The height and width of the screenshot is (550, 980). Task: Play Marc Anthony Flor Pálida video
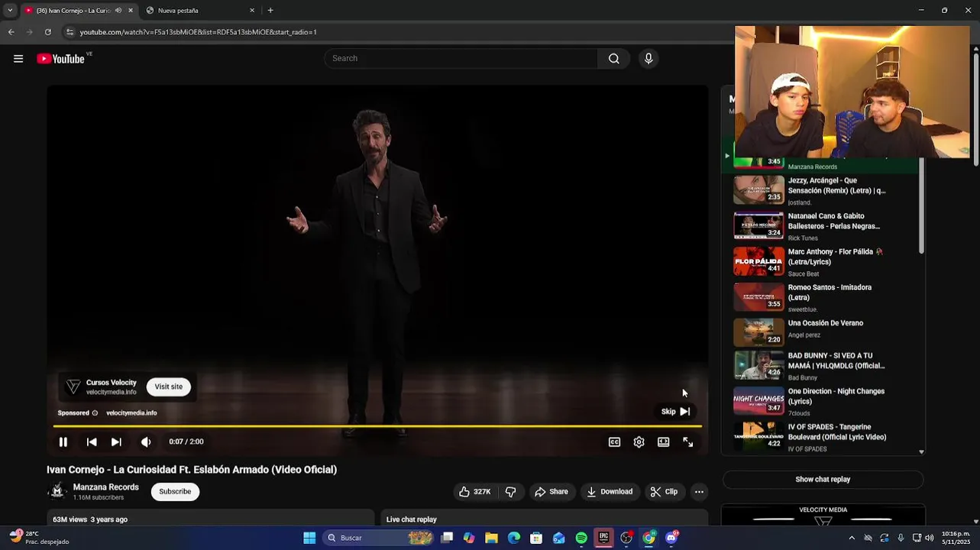[x=821, y=262]
